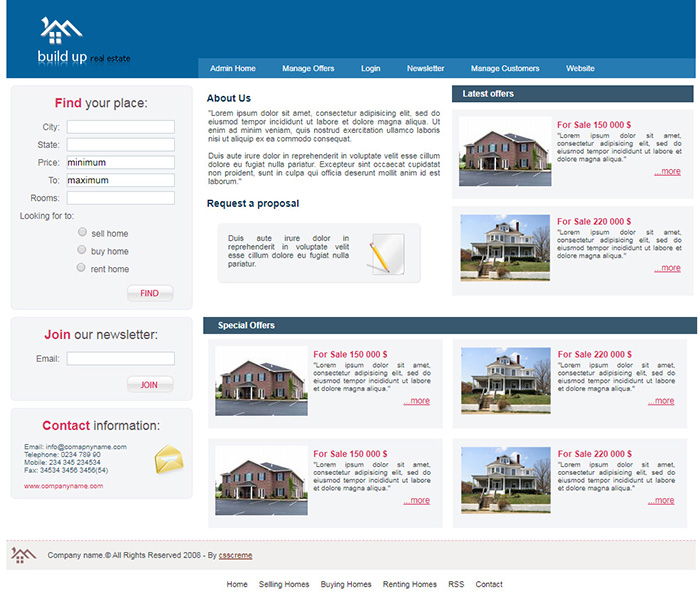Select the buy home radio button
Screen dimensions: 700x592
(82, 250)
